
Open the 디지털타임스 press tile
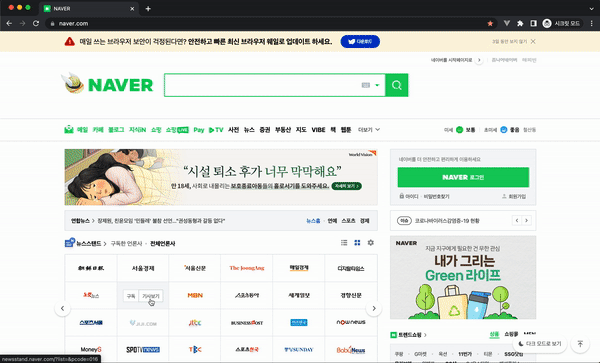[x=351, y=268]
